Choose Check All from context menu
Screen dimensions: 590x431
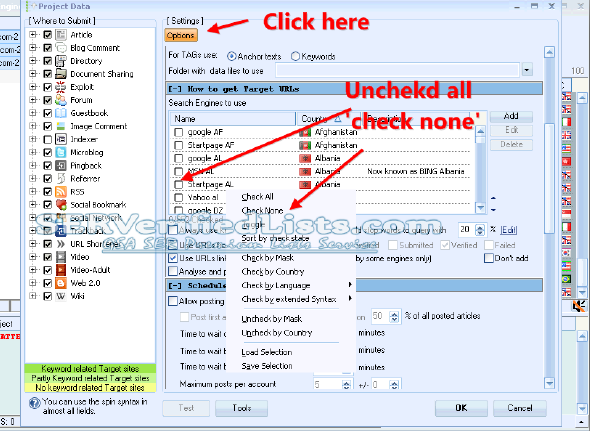click(257, 197)
